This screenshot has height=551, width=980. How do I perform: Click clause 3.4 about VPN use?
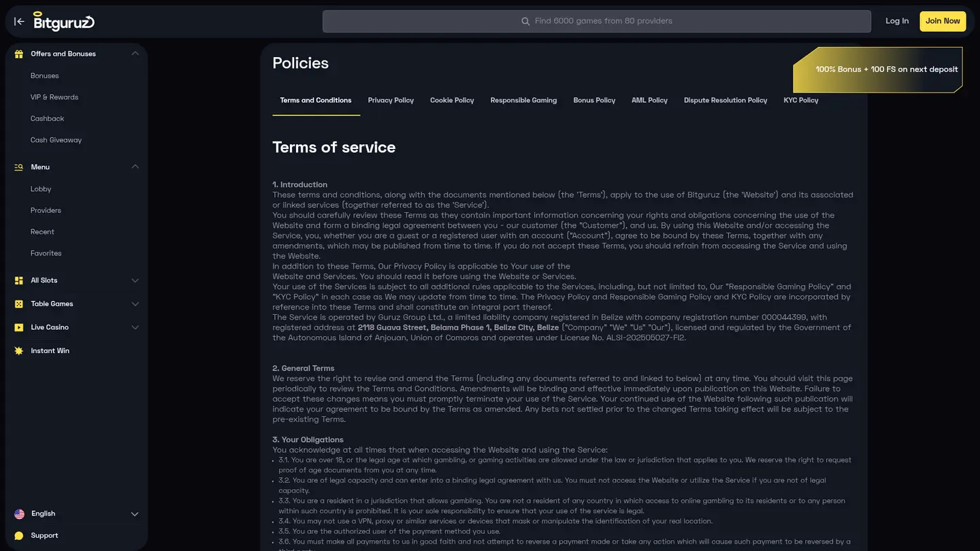[x=495, y=521]
